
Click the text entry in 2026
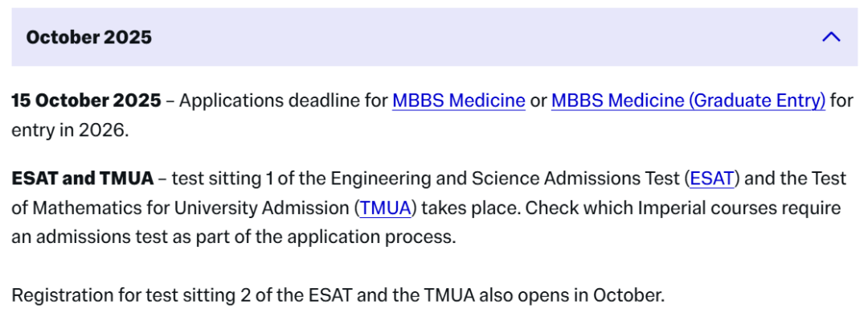point(70,130)
